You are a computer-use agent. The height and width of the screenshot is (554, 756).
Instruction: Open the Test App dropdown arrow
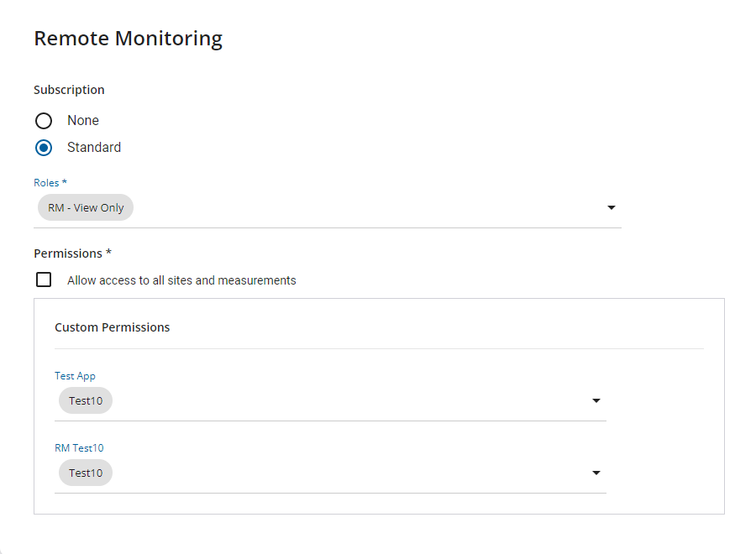[x=596, y=401]
